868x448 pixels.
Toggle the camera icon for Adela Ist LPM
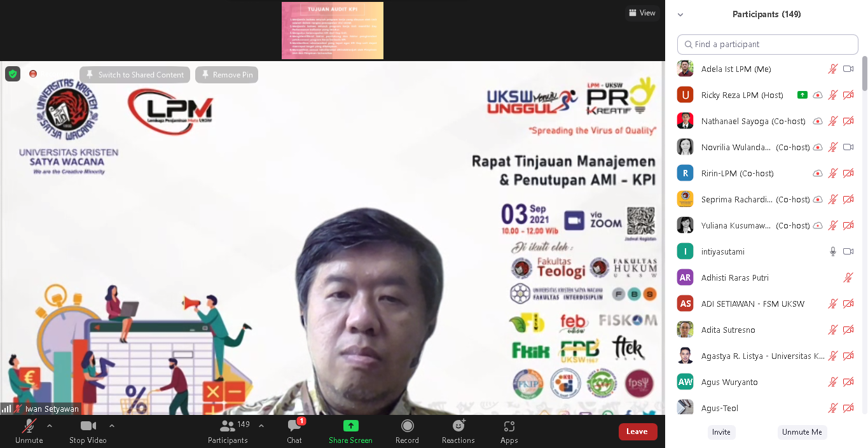pos(848,69)
